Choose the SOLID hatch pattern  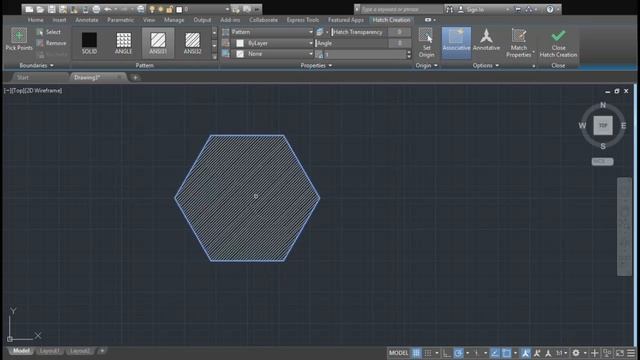[89, 42]
